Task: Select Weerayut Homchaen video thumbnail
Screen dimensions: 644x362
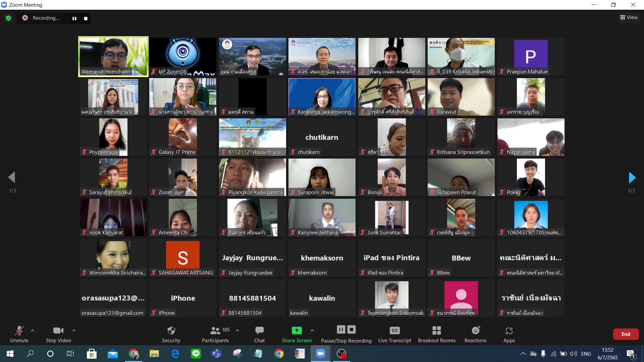Action: [113, 57]
